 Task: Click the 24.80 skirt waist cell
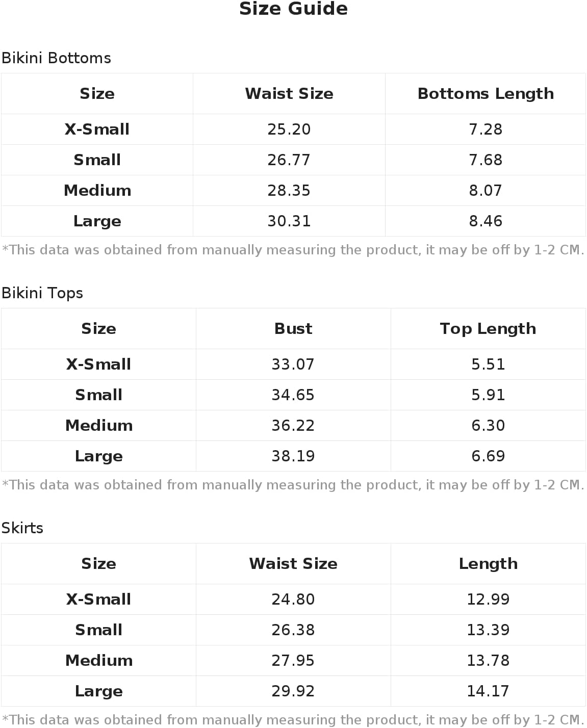tap(293, 600)
